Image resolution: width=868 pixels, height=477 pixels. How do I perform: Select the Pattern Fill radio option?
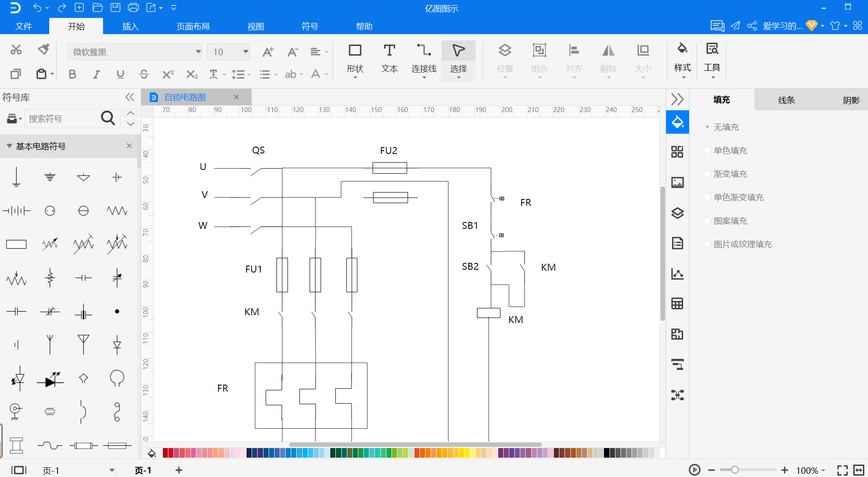click(x=707, y=221)
